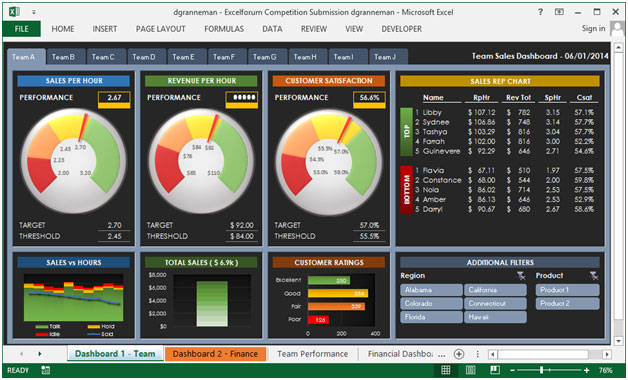This screenshot has width=628, height=380.
Task: Click the macro recording icon in status bar
Action: pos(45,370)
